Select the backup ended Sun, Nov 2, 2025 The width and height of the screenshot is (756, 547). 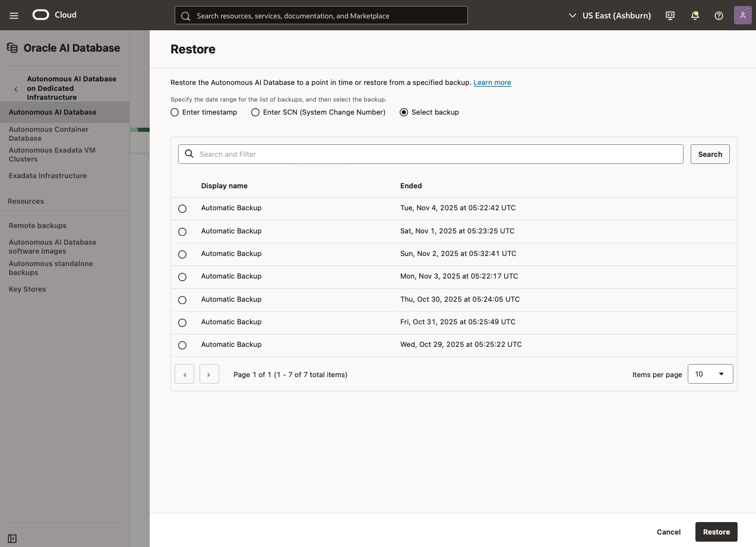pos(182,254)
